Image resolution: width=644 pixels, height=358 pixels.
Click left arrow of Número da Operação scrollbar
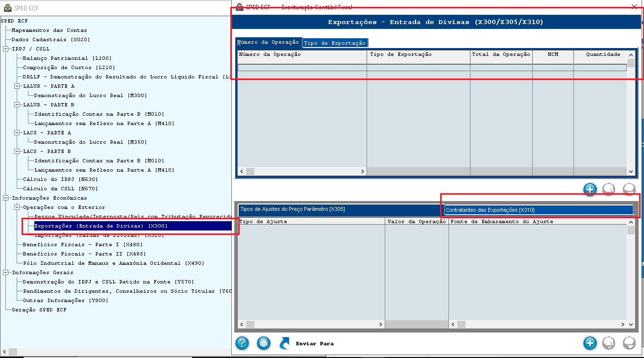pyautogui.click(x=242, y=172)
